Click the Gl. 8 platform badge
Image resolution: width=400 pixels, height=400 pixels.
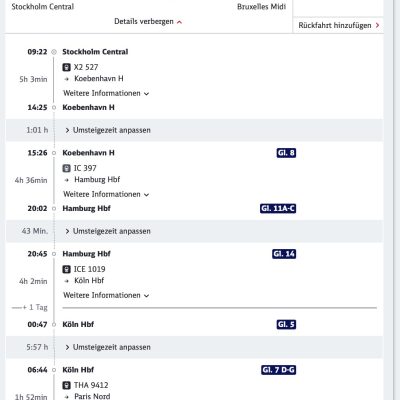coord(286,153)
